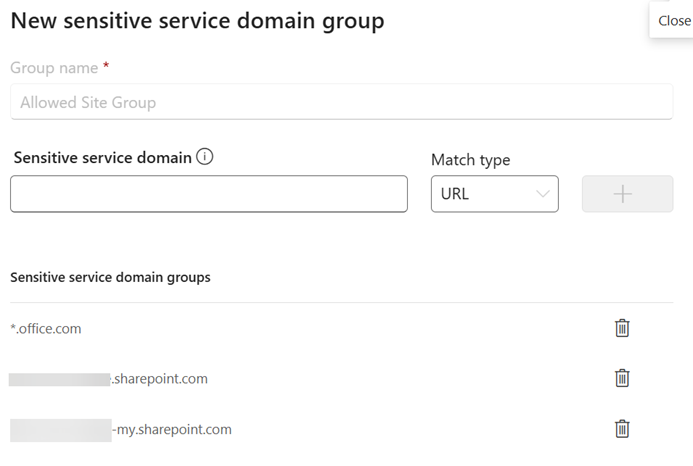Select the .sharepoint.com domain text
693x466 pixels.
click(159, 379)
